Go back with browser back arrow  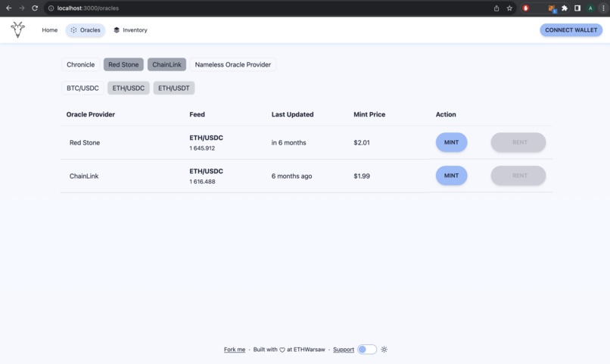8,8
